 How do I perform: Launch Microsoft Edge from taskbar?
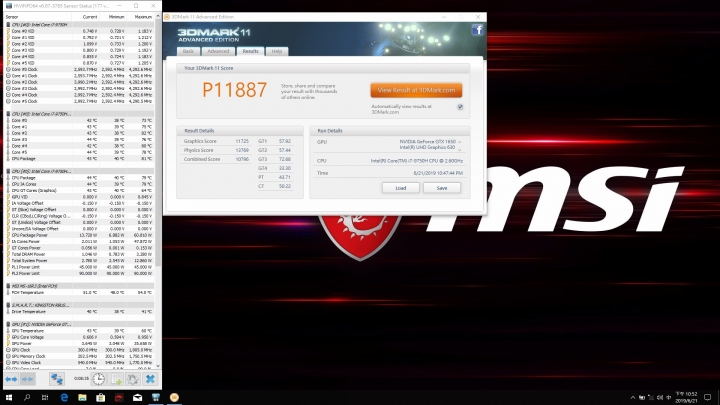click(x=64, y=398)
